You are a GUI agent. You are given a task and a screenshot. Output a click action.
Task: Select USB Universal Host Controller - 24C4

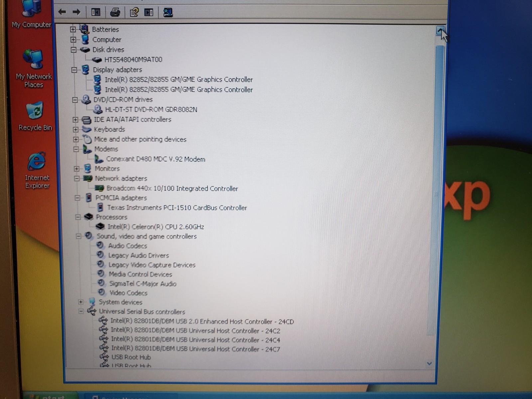click(196, 340)
